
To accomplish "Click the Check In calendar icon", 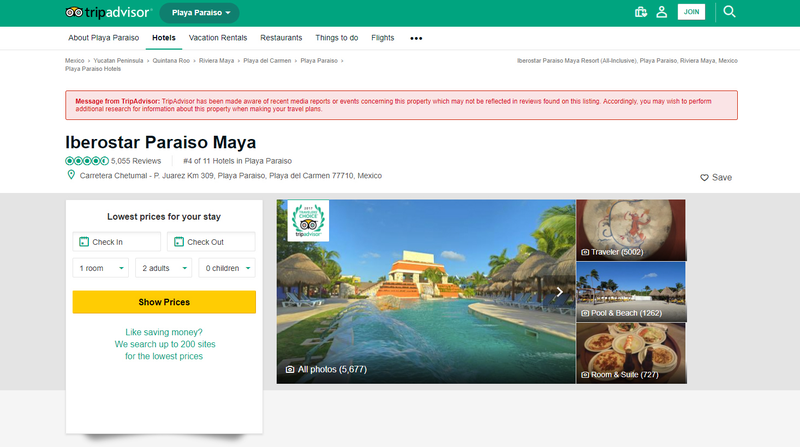I will (x=84, y=242).
